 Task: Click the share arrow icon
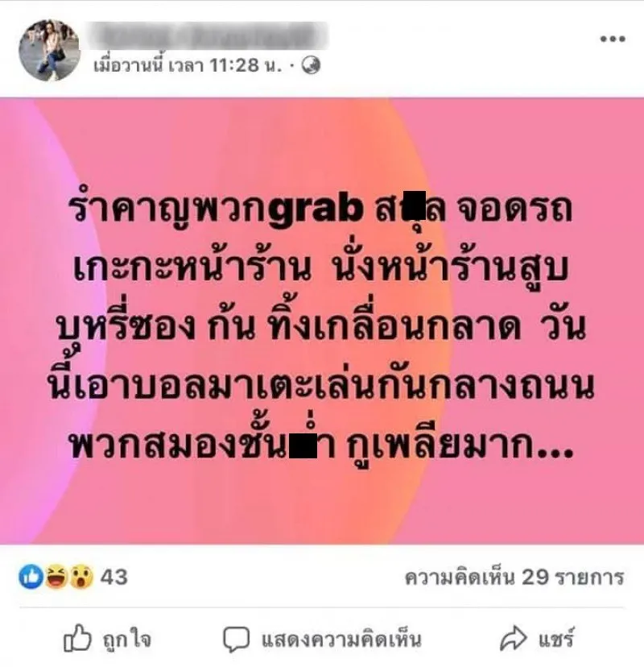click(x=514, y=638)
